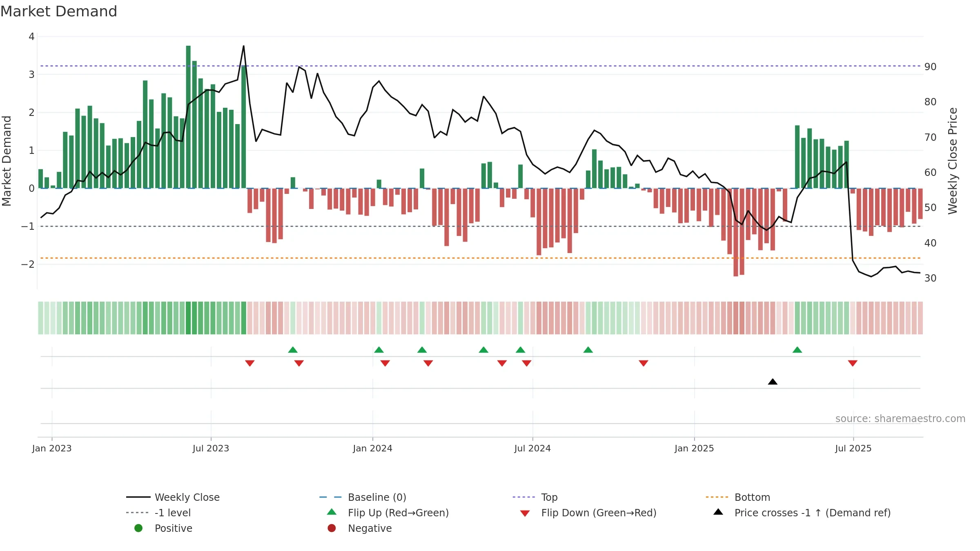Click the right axis price label 80
Screen dimensions: 980x551
point(931,102)
